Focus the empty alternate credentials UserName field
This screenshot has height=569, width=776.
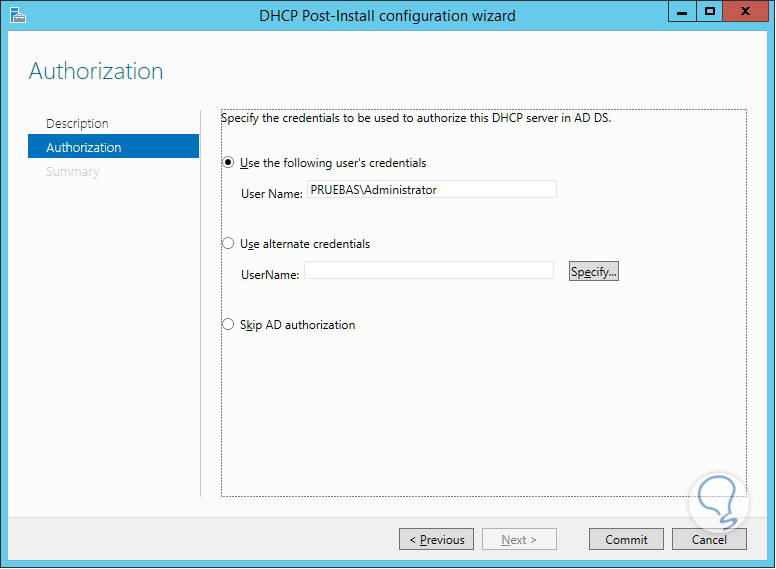428,271
